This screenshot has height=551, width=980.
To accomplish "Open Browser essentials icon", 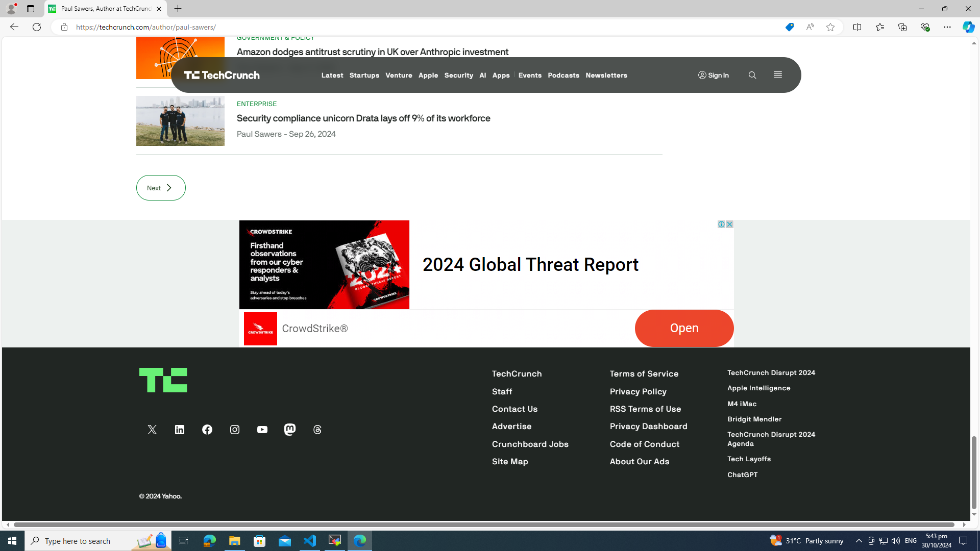I will pos(925,27).
